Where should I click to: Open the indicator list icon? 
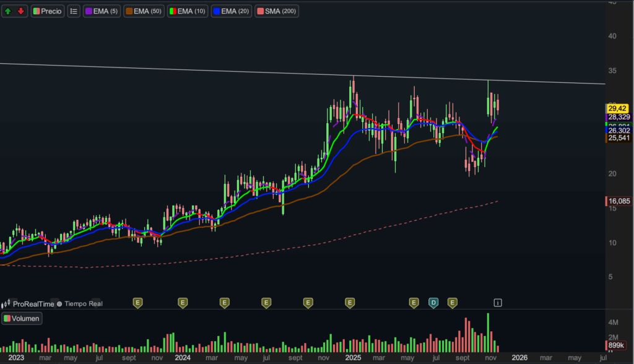pyautogui.click(x=73, y=11)
